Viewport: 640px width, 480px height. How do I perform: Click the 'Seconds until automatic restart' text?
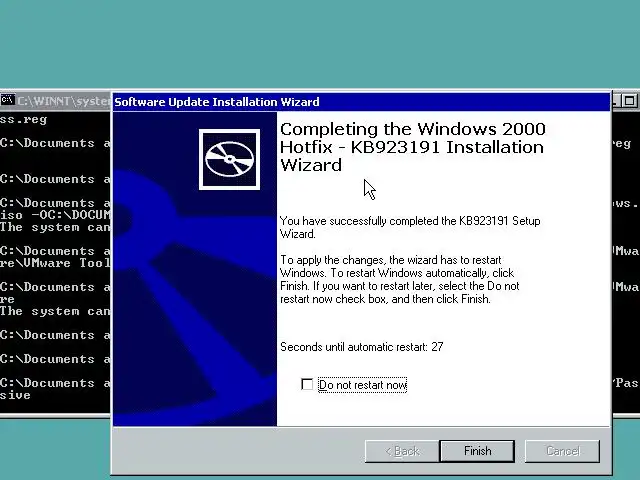[x=362, y=347]
